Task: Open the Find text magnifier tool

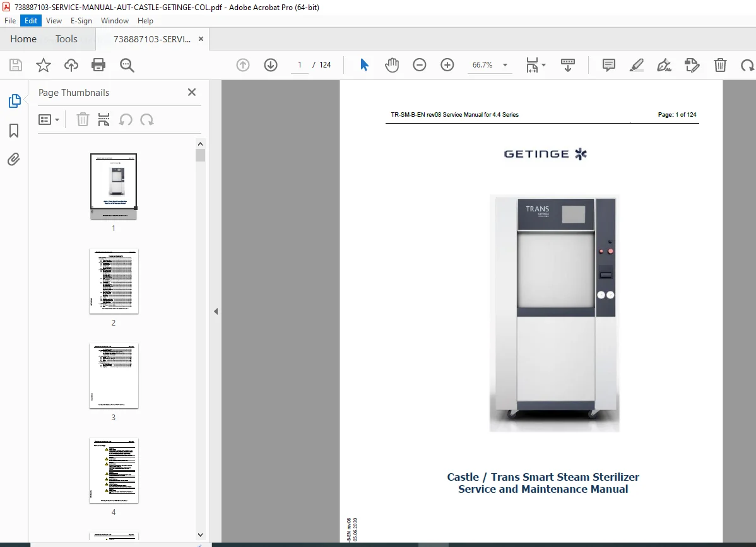Action: click(x=127, y=65)
